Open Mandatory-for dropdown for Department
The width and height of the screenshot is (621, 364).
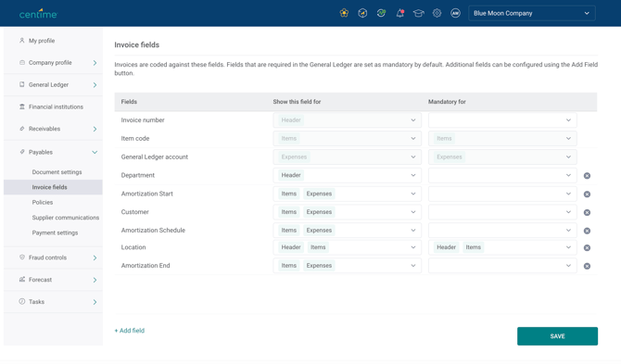(x=502, y=175)
